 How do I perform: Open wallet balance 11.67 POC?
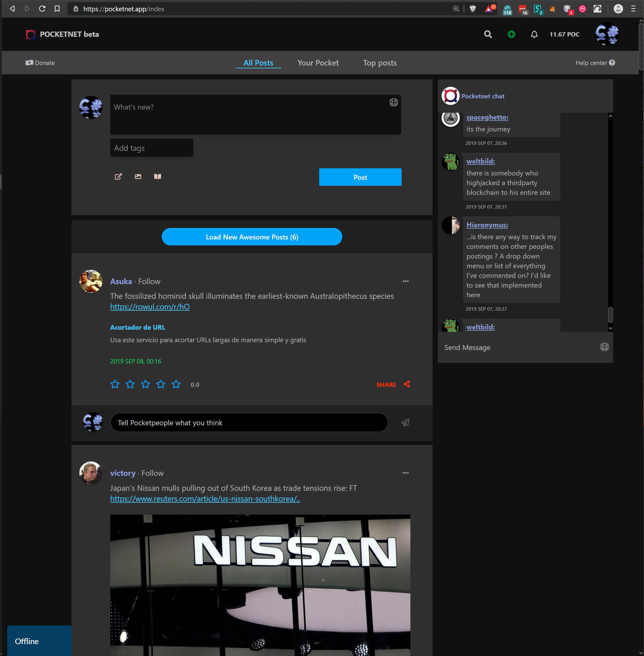pos(564,34)
